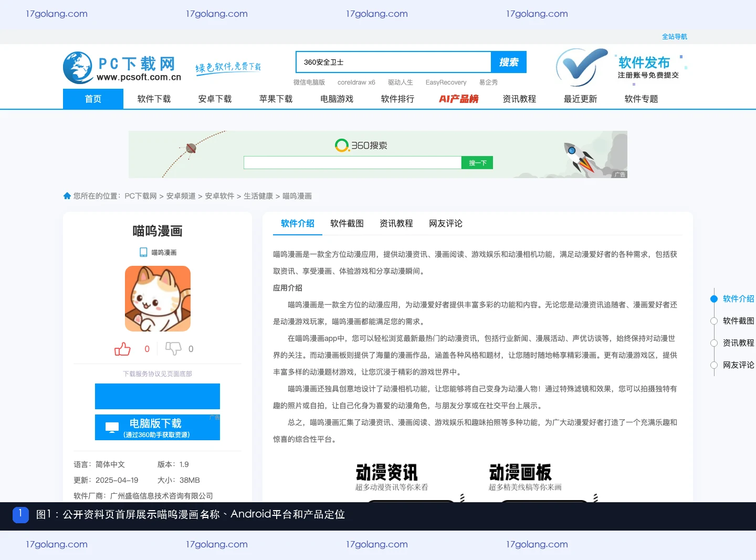The width and height of the screenshot is (756, 560).
Task: Click the 安卓软件 breadcrumb link
Action: click(219, 196)
